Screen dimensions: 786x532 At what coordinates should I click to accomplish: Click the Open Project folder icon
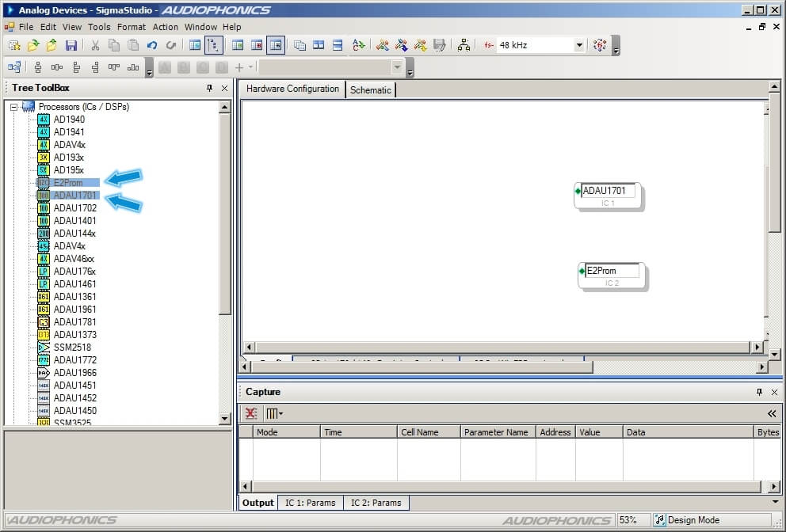pyautogui.click(x=33, y=46)
